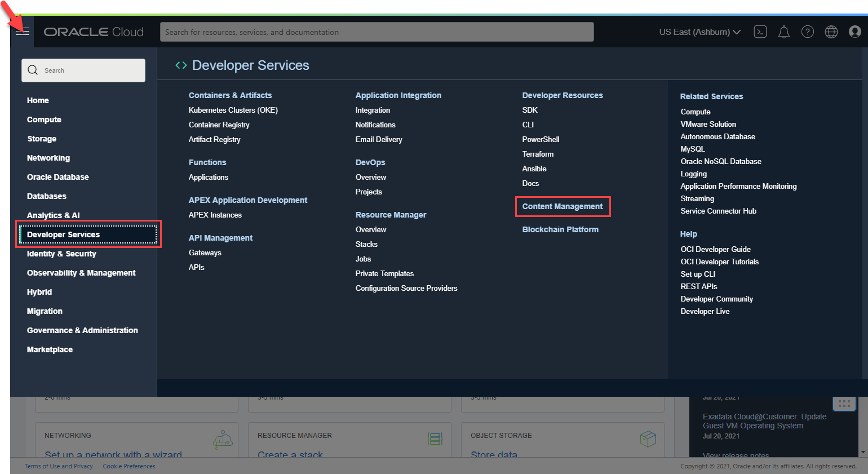Open APEX Instances link
This screenshot has width=868, height=474.
pyautogui.click(x=215, y=215)
